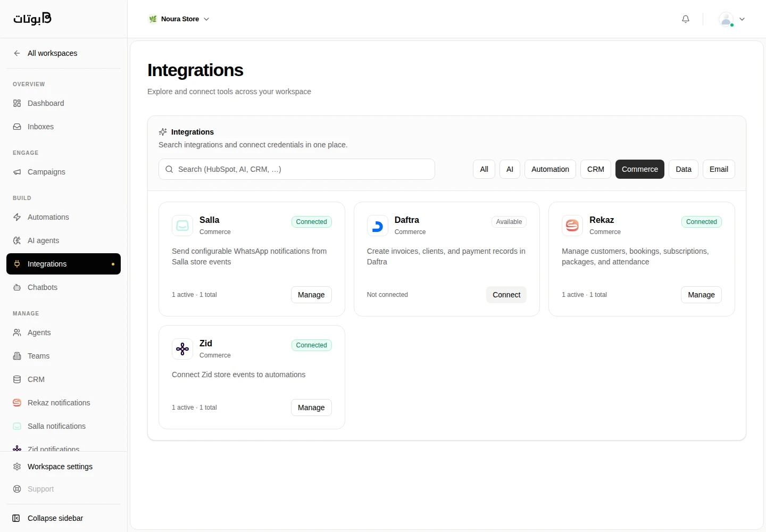Click the Available badge on Daftra card
The height and width of the screenshot is (532, 766).
coord(509,222)
